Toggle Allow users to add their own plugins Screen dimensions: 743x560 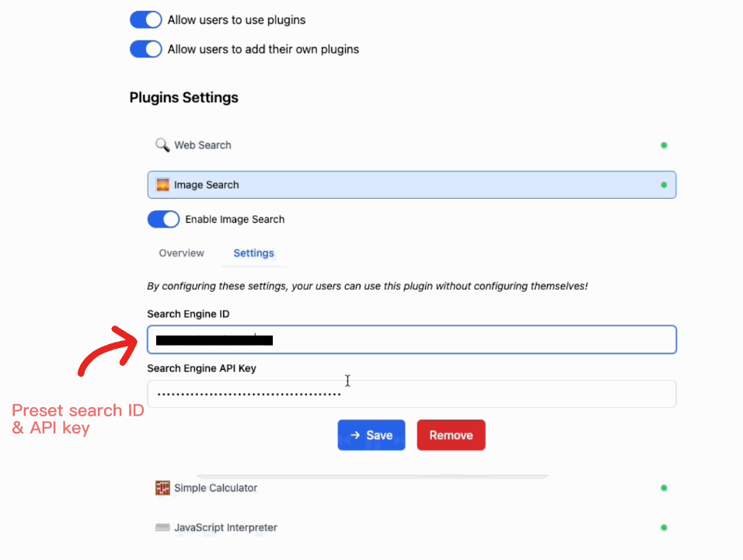(x=145, y=49)
